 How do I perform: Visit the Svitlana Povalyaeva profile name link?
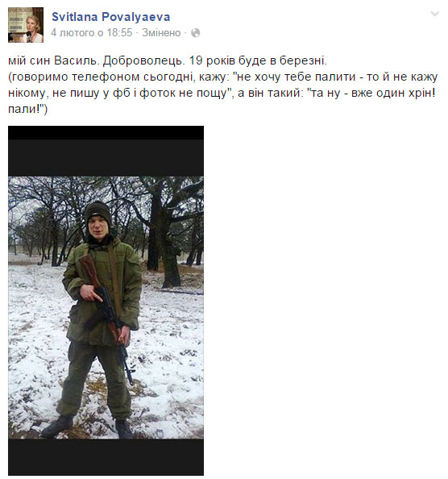pos(110,16)
